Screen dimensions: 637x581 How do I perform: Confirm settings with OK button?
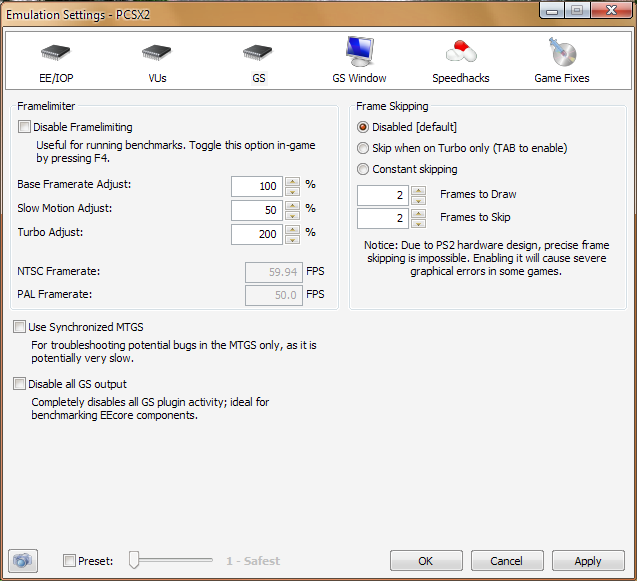[x=426, y=561]
